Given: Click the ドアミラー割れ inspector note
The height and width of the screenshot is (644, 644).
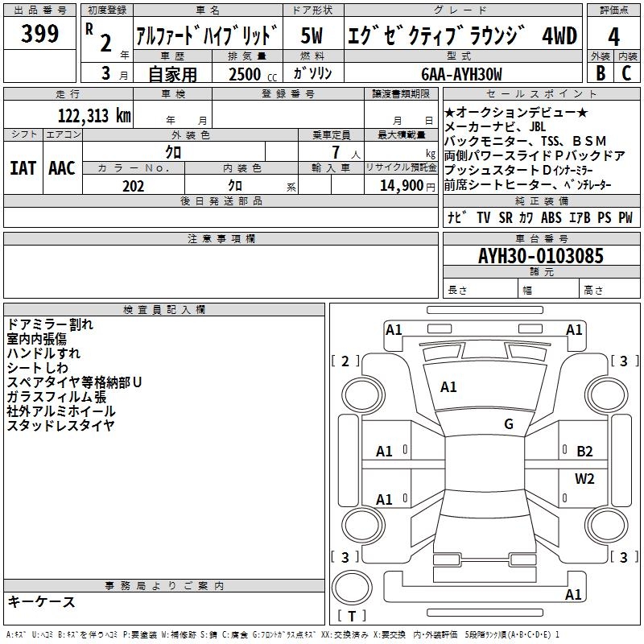Looking at the screenshot, I should 50,324.
